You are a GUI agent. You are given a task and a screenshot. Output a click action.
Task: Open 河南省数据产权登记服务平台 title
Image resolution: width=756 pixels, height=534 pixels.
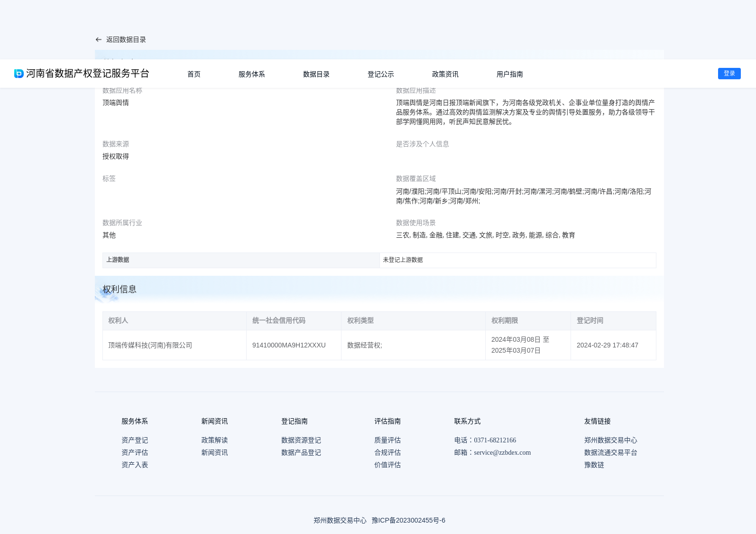point(88,74)
